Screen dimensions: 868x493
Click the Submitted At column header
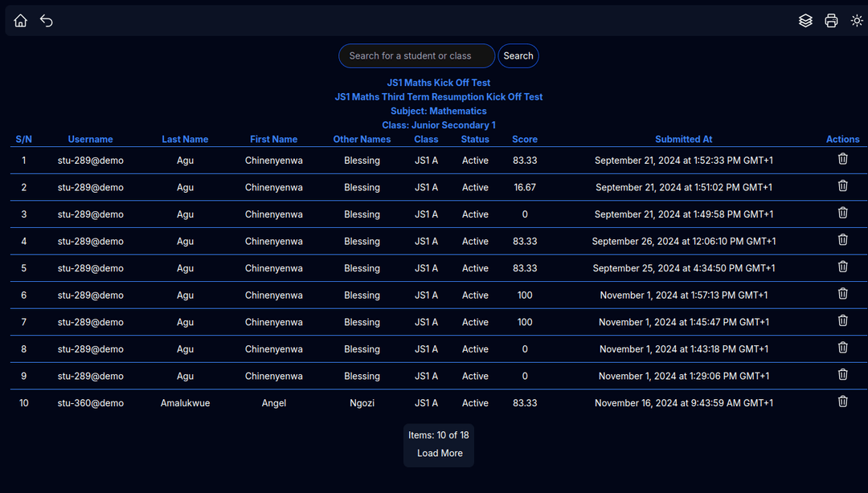click(683, 140)
